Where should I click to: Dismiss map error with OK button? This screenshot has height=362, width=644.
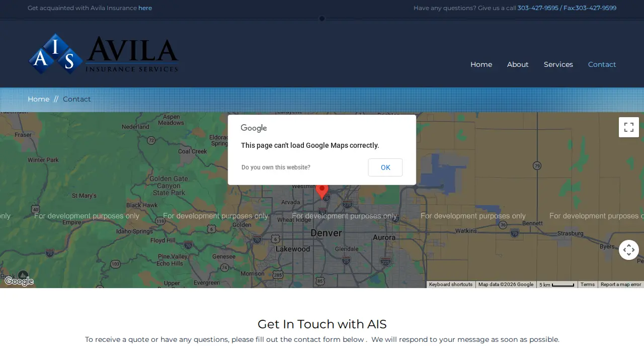(x=385, y=167)
